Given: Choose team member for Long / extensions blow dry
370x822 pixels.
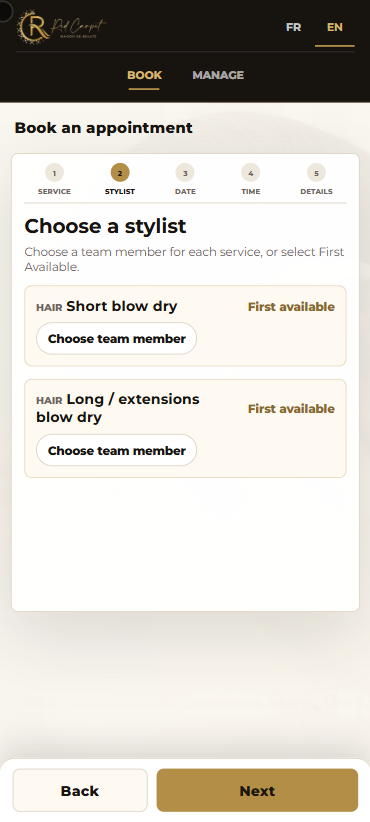Looking at the screenshot, I should coord(116,450).
